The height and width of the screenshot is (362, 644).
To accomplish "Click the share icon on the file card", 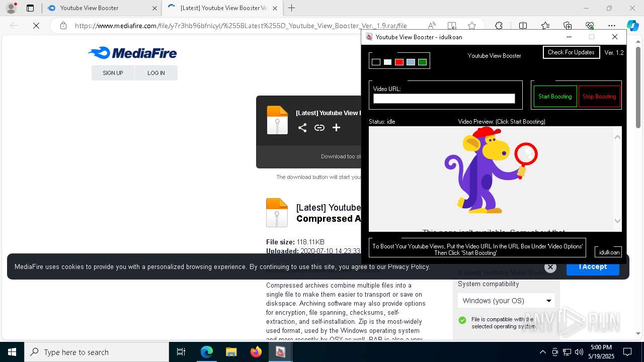I will click(302, 128).
